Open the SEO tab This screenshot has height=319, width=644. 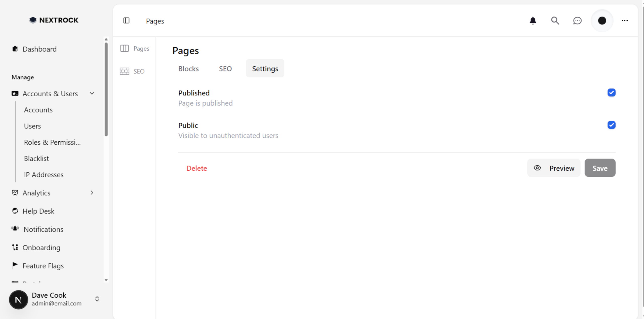coord(225,68)
